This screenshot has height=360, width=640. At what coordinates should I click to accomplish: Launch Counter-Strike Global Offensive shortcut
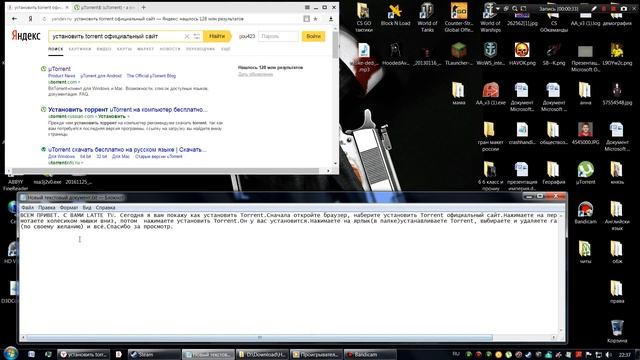[x=458, y=16]
